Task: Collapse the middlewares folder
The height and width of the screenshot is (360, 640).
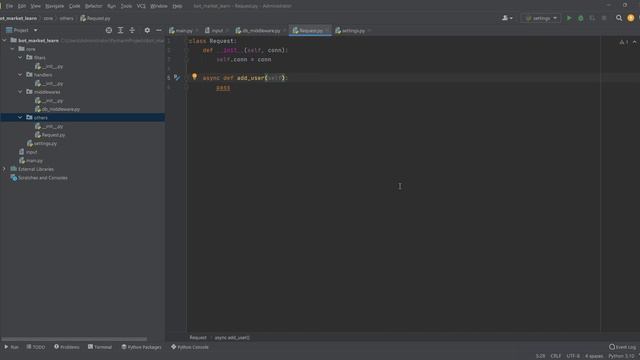Action: click(x=20, y=92)
